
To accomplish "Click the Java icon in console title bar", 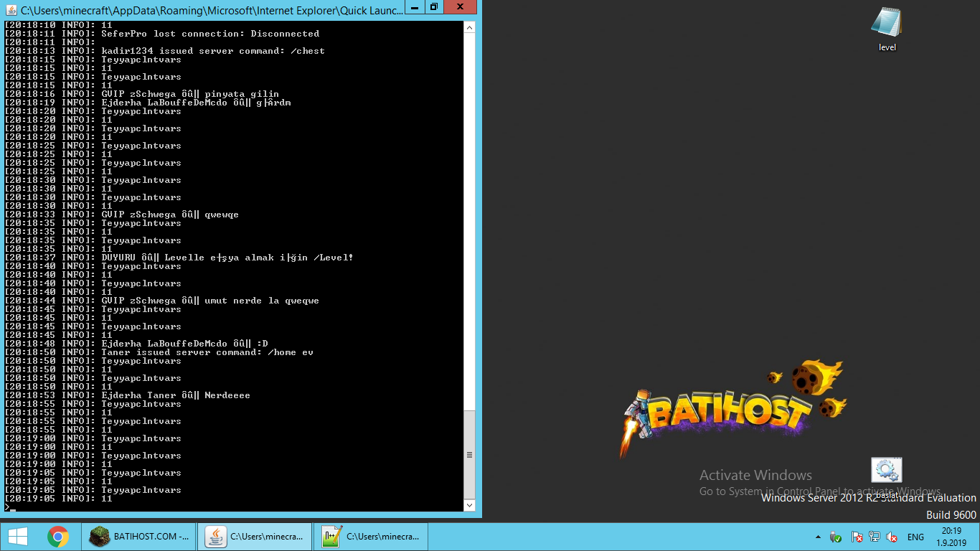I will tap(11, 10).
